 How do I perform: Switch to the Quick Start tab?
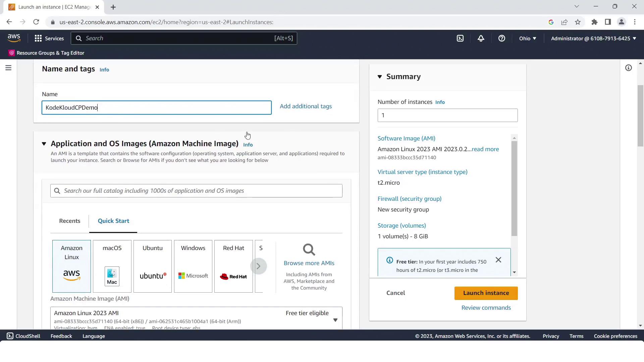coord(113,221)
